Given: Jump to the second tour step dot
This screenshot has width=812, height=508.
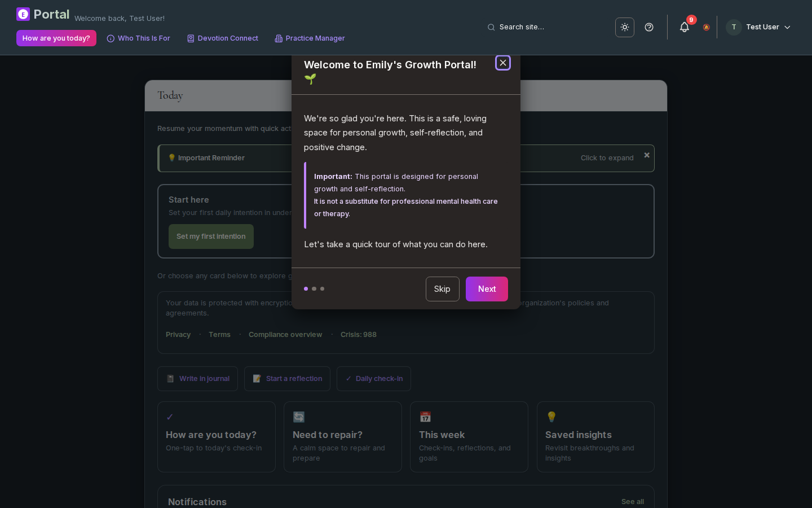Looking at the screenshot, I should 314,289.
